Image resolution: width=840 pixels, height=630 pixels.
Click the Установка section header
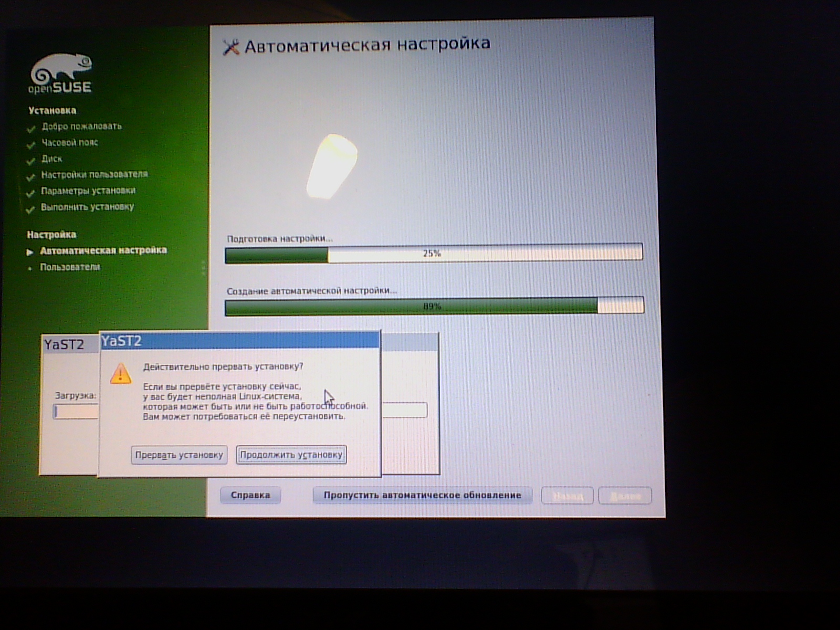coord(52,111)
